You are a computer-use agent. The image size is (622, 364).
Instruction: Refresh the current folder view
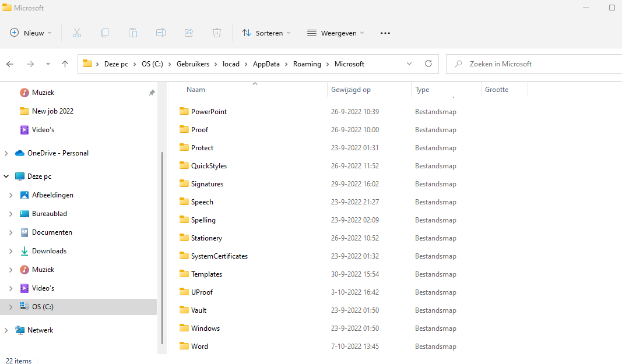point(428,63)
